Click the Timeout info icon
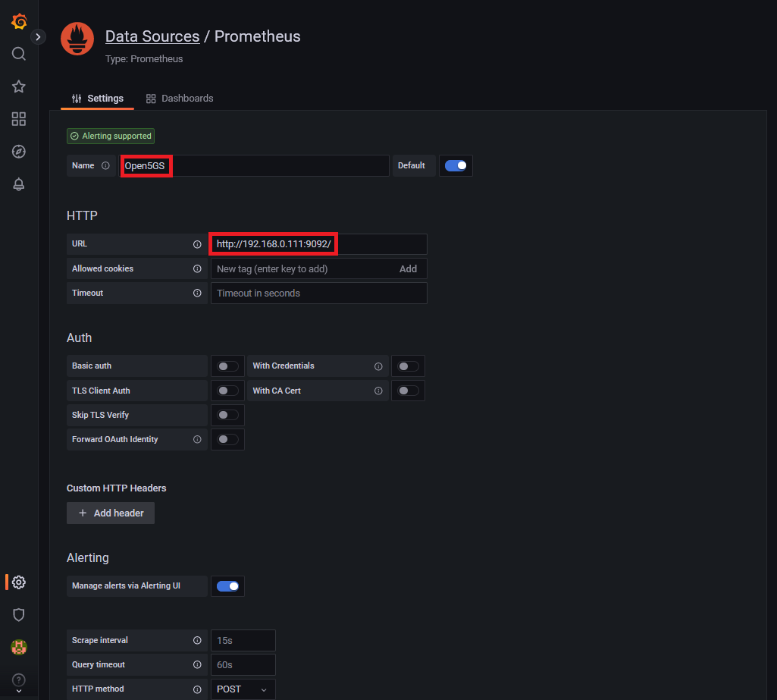This screenshot has width=777, height=700. [x=197, y=293]
